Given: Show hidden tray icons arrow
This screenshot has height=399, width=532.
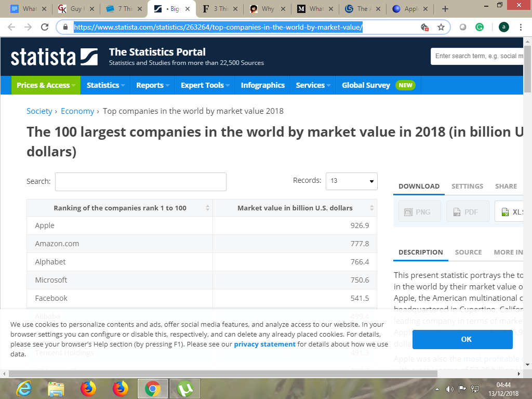Looking at the screenshot, I should [437, 389].
